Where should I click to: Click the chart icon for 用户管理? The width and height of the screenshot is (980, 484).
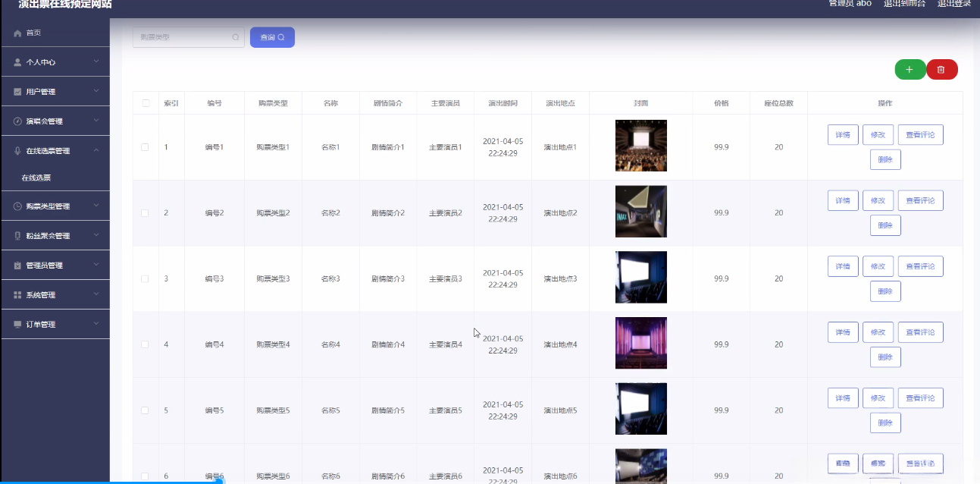click(x=17, y=92)
